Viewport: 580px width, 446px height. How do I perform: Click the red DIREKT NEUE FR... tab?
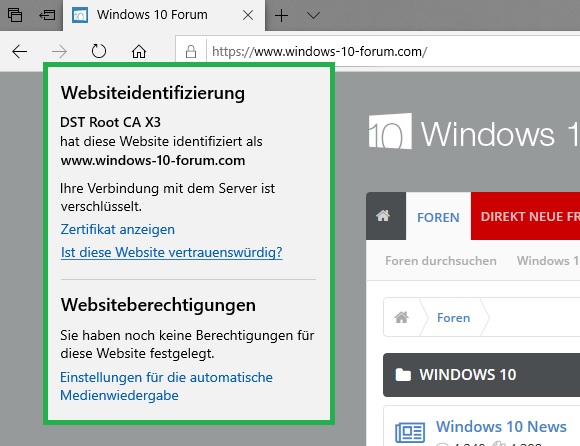tap(525, 216)
